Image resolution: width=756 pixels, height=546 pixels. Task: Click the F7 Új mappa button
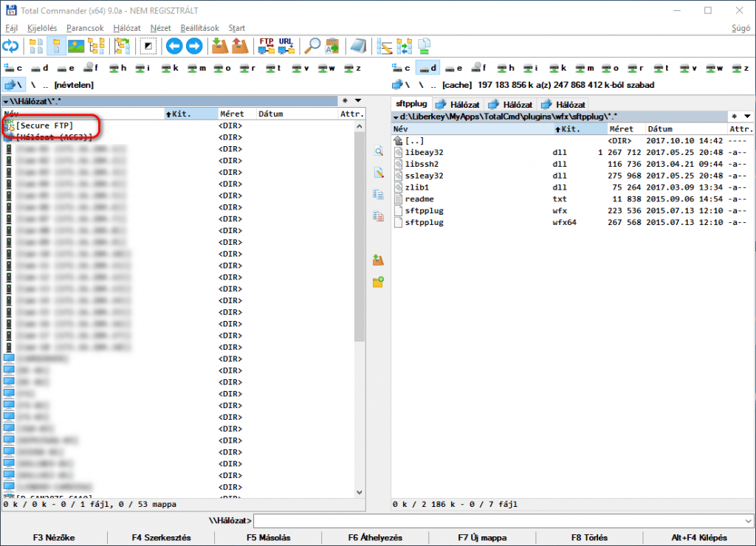point(482,537)
